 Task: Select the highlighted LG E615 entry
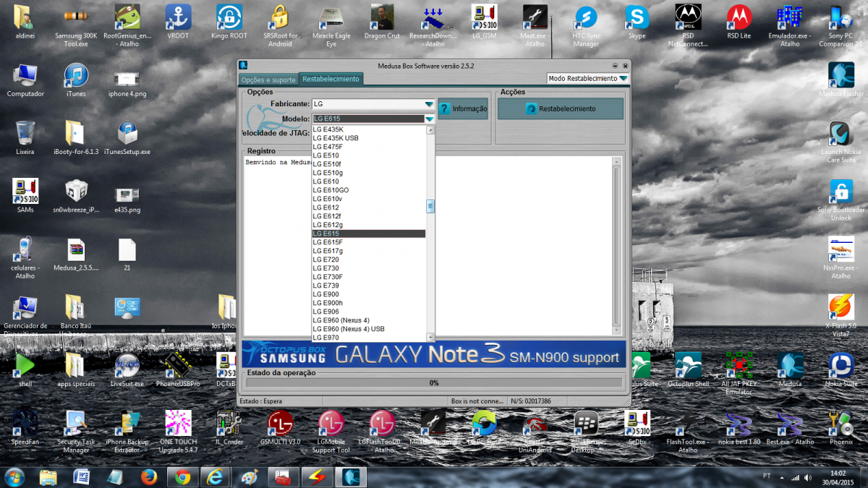(369, 234)
